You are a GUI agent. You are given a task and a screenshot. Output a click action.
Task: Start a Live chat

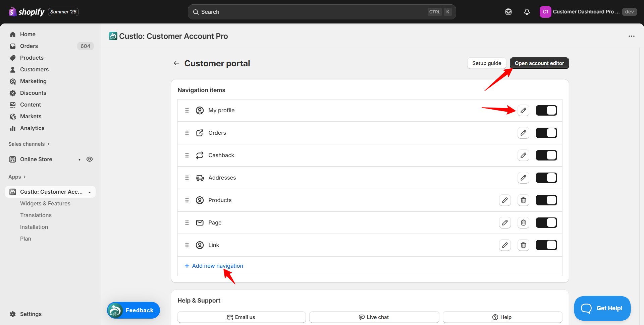tap(374, 317)
